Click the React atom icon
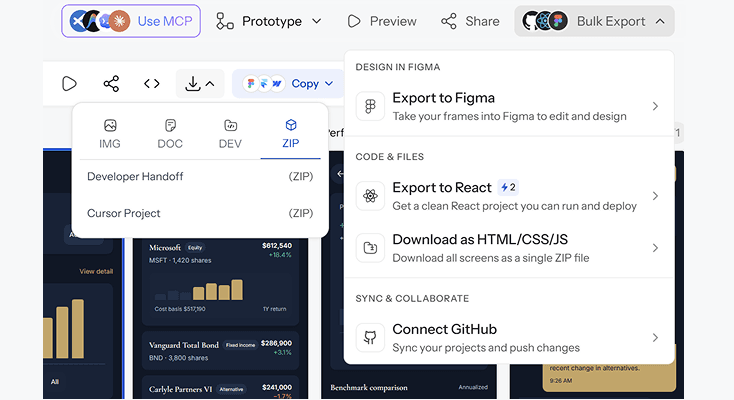 370,196
